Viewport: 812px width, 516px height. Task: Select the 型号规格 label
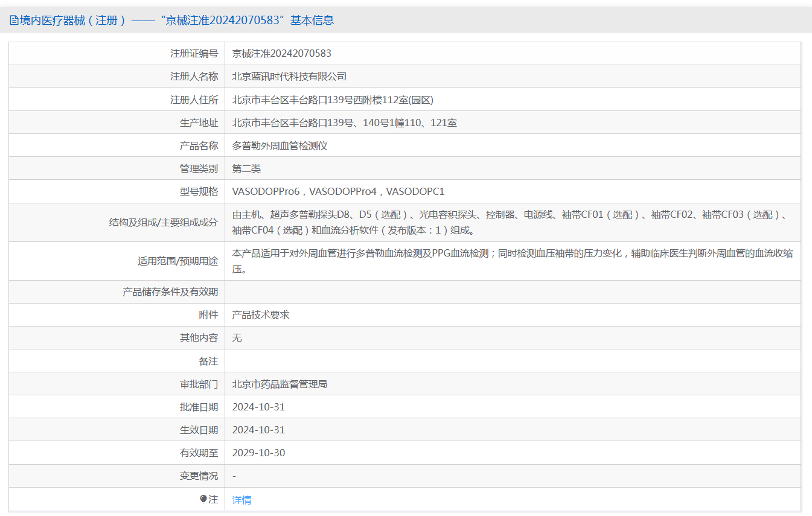point(199,191)
